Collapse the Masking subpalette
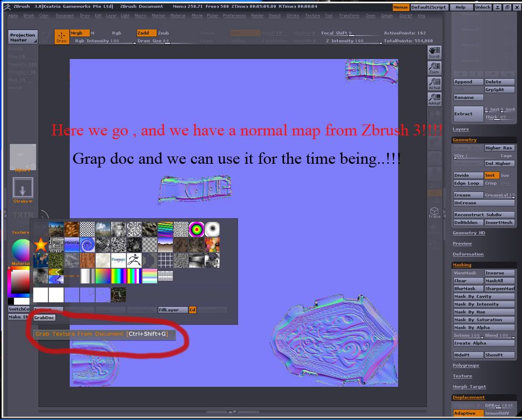The image size is (522, 420). click(x=462, y=265)
